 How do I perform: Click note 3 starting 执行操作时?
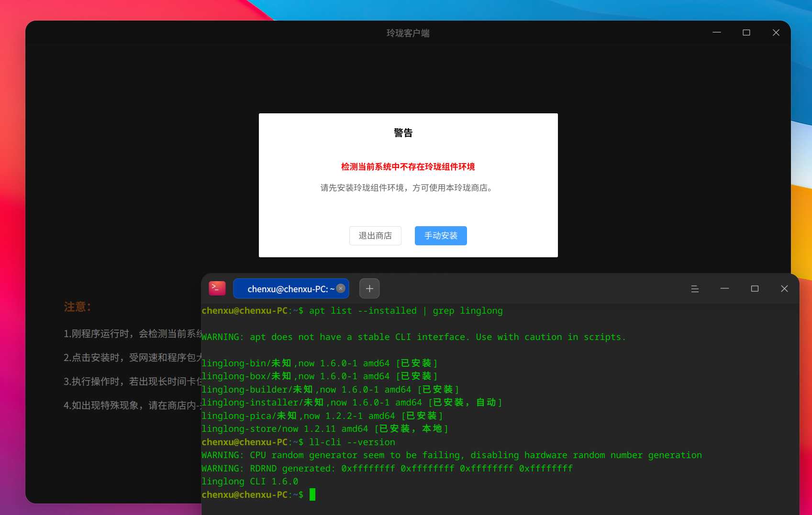133,382
